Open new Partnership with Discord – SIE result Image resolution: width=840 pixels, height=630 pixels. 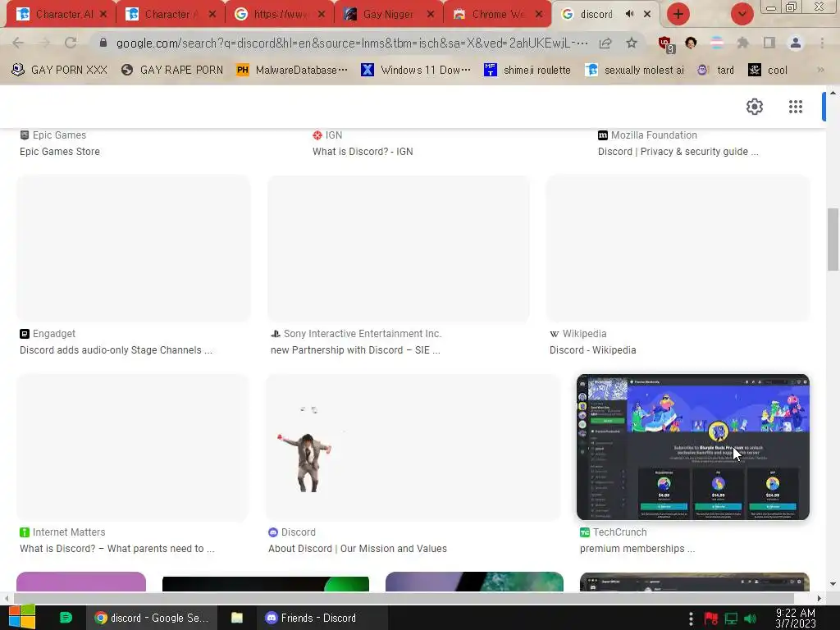pos(355,349)
